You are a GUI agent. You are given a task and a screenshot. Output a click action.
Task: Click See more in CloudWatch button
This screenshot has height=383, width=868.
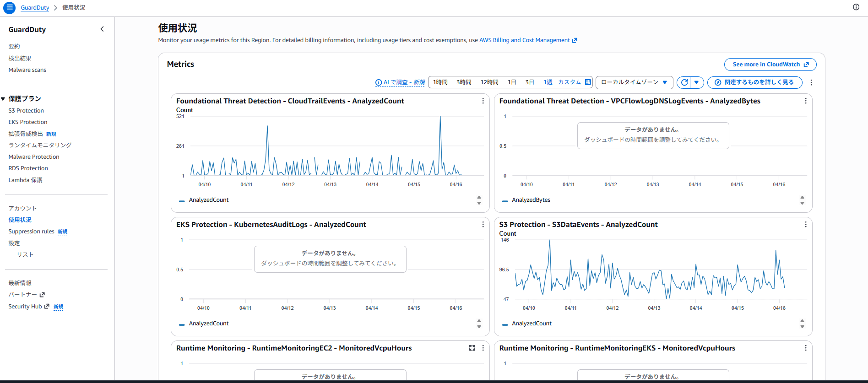click(770, 65)
